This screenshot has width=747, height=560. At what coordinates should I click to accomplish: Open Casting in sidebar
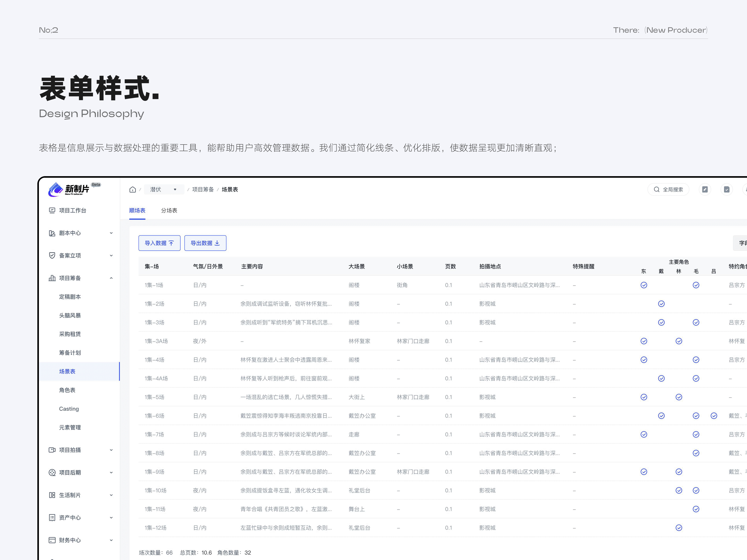69,409
